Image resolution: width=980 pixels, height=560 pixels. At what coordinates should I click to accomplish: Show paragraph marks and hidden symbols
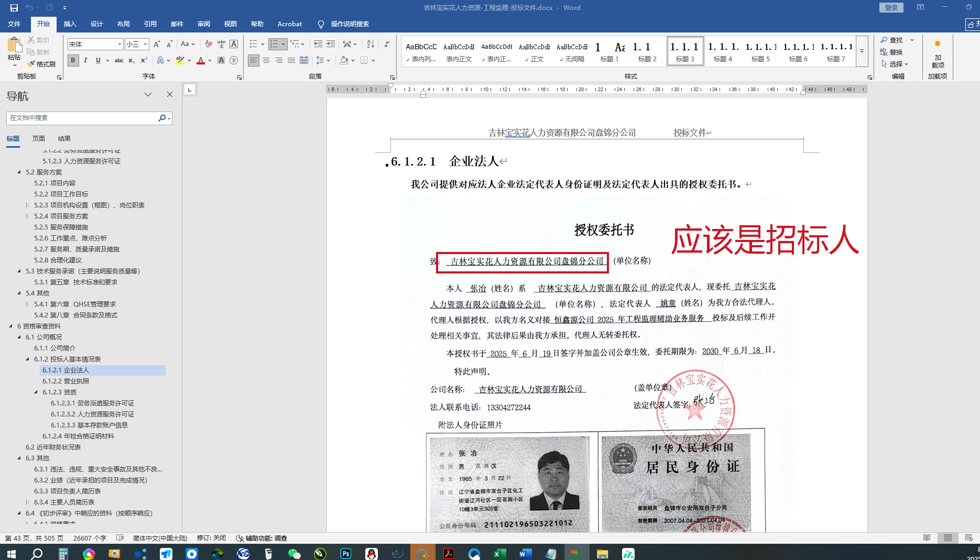click(387, 44)
